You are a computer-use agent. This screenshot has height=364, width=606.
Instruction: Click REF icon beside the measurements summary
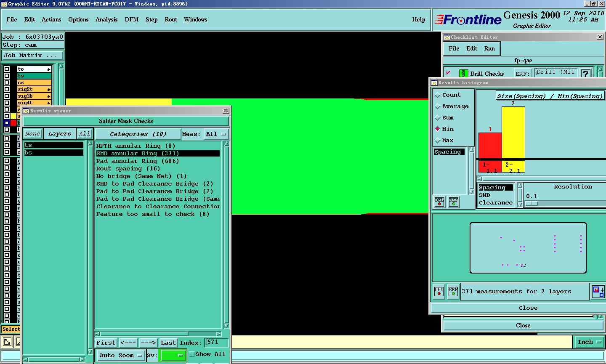click(453, 291)
